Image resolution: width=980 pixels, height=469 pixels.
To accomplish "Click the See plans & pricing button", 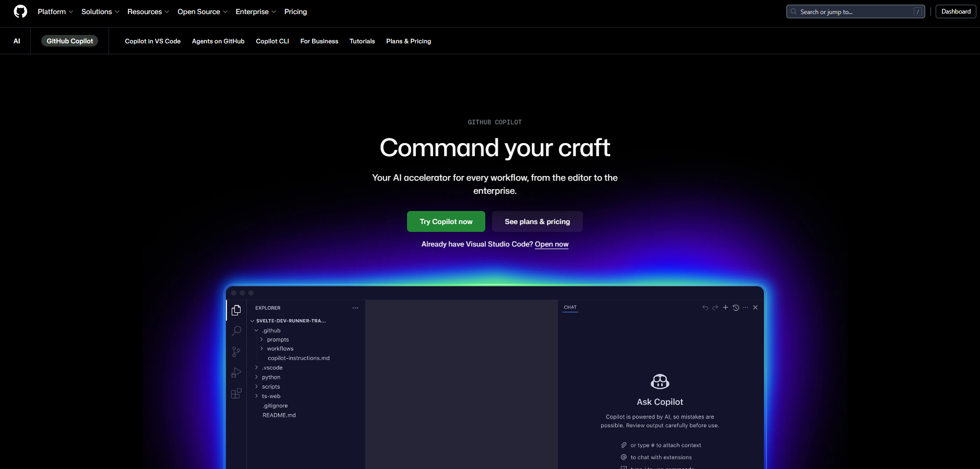I will (537, 221).
